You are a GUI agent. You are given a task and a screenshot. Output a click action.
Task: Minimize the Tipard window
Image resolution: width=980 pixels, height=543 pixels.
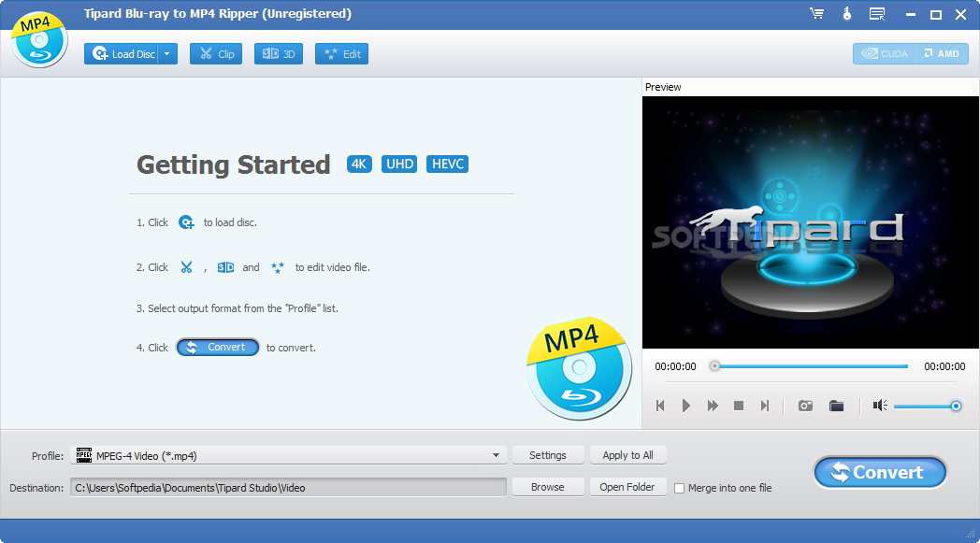[911, 14]
